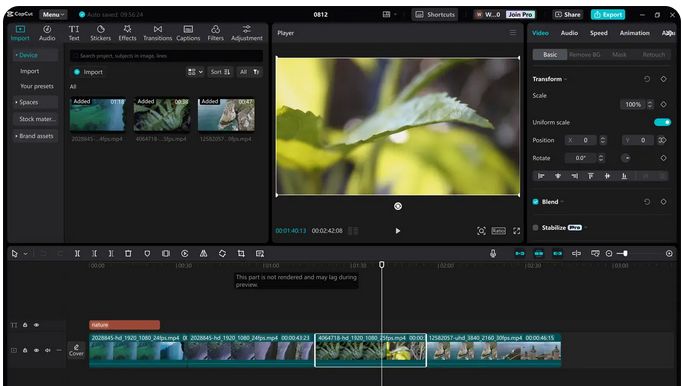
Task: Click the Cover edit button
Action: click(76, 350)
